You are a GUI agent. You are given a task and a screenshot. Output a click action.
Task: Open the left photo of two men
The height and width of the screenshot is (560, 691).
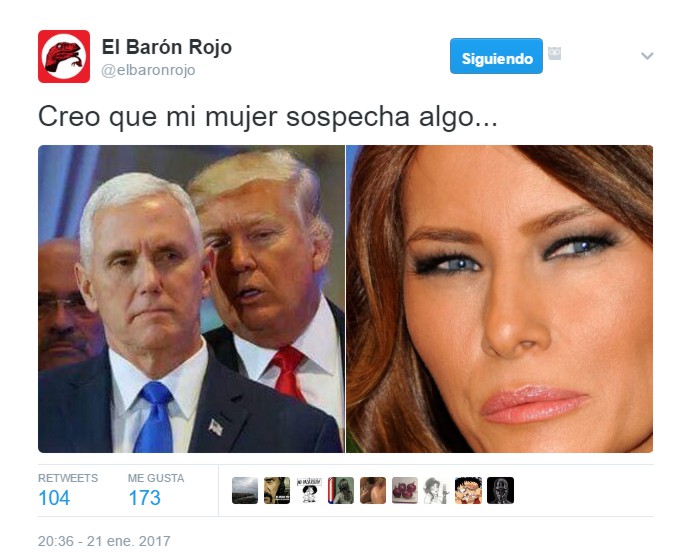click(x=191, y=299)
